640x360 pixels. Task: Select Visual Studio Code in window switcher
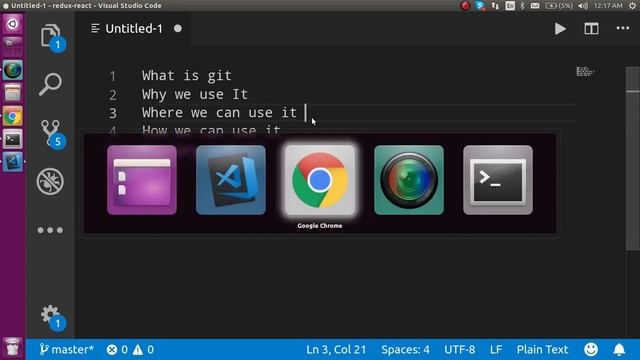pos(231,180)
